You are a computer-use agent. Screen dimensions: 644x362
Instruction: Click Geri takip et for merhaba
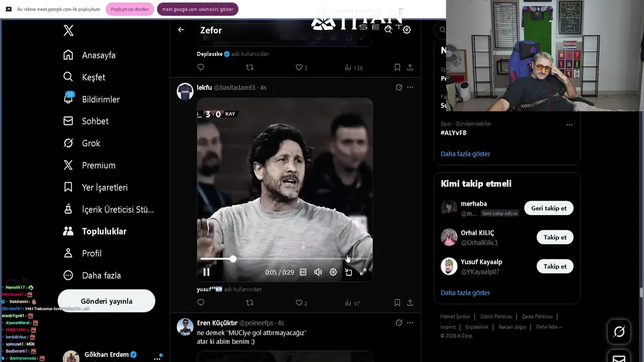point(549,208)
